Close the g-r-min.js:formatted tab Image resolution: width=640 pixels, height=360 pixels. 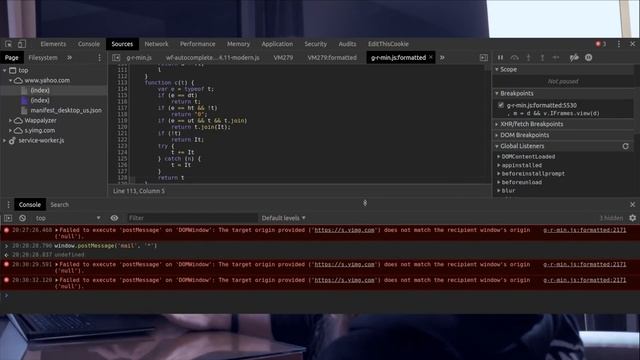pos(431,58)
